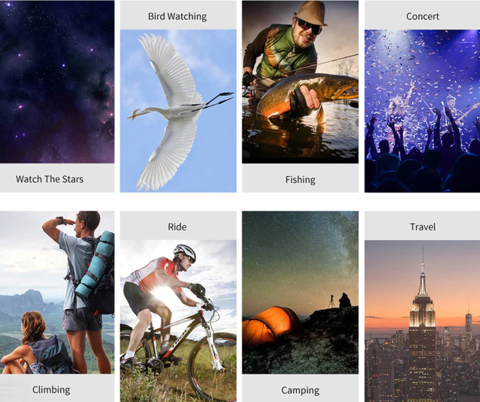Click the blue rolled mat on backpack
This screenshot has width=480, height=402.
tap(96, 263)
